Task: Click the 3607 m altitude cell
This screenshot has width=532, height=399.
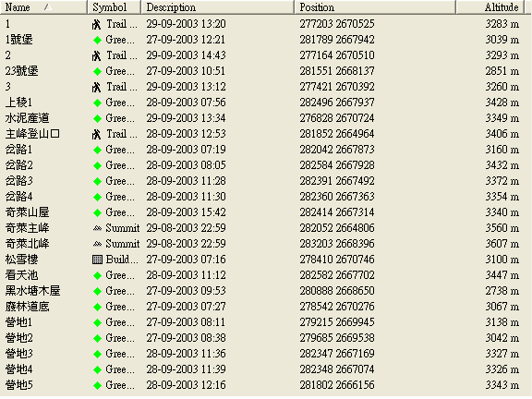Action: (x=502, y=244)
